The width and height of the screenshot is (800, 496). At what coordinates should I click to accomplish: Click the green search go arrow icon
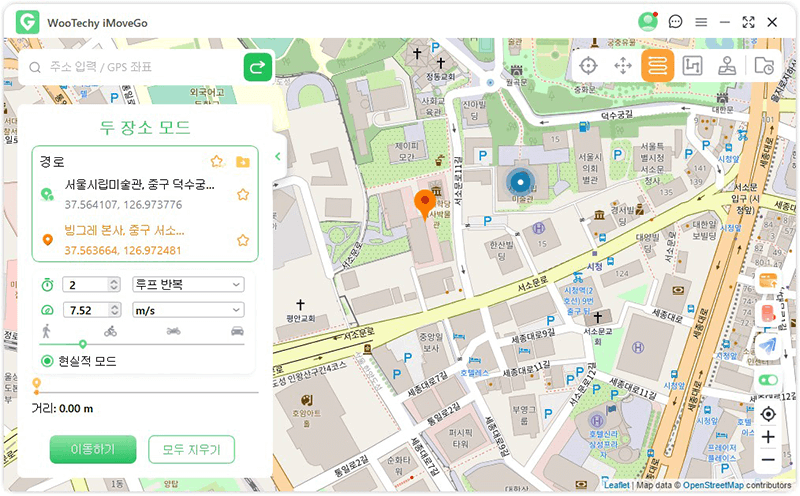(258, 67)
